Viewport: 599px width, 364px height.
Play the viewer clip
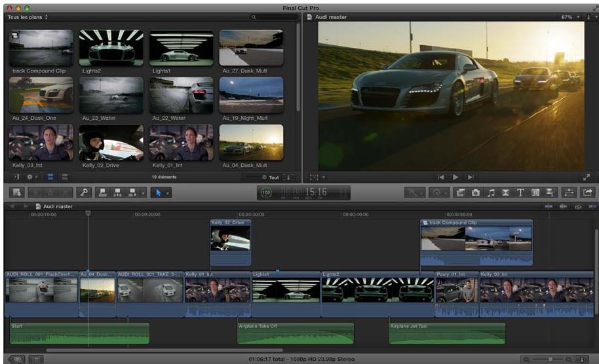[x=455, y=177]
